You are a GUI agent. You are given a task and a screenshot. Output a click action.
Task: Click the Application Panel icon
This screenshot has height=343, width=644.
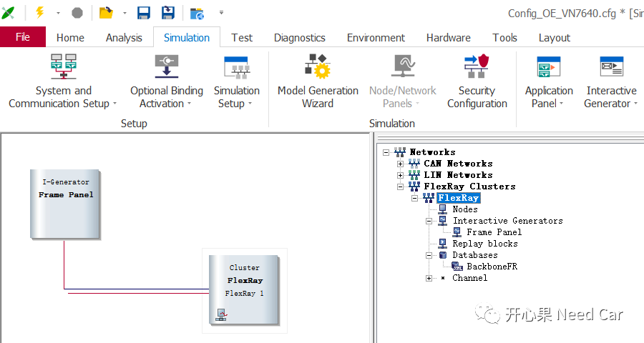549,68
